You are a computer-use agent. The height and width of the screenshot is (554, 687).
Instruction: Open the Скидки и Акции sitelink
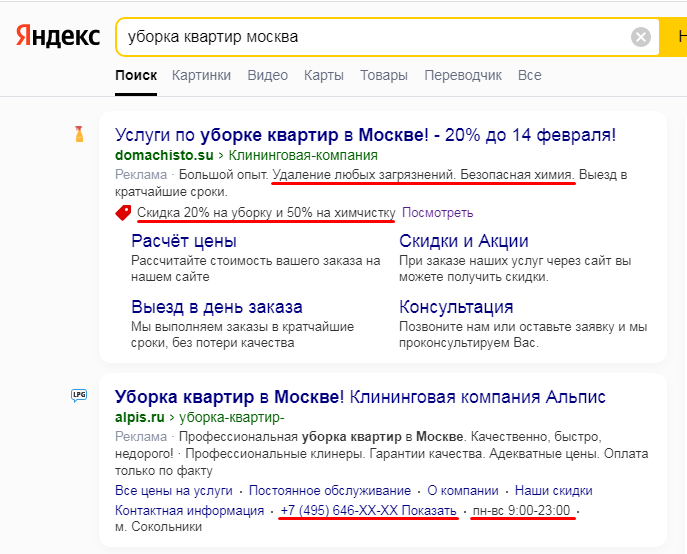click(463, 241)
